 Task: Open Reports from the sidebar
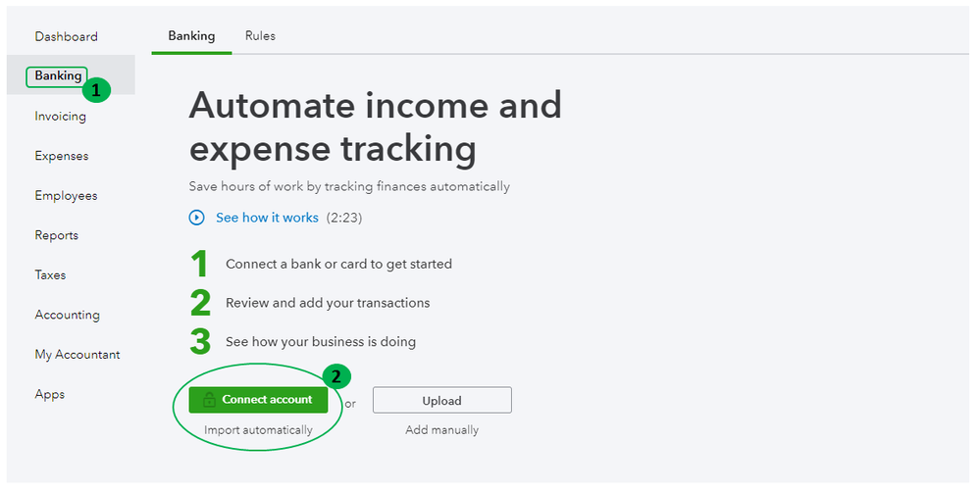[56, 235]
